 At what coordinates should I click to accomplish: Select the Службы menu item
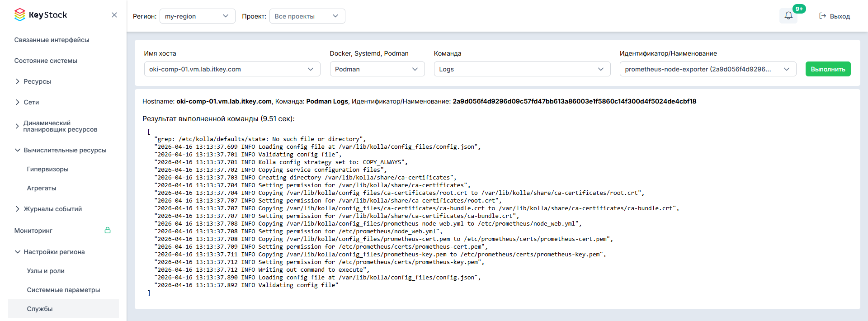pyautogui.click(x=63, y=309)
